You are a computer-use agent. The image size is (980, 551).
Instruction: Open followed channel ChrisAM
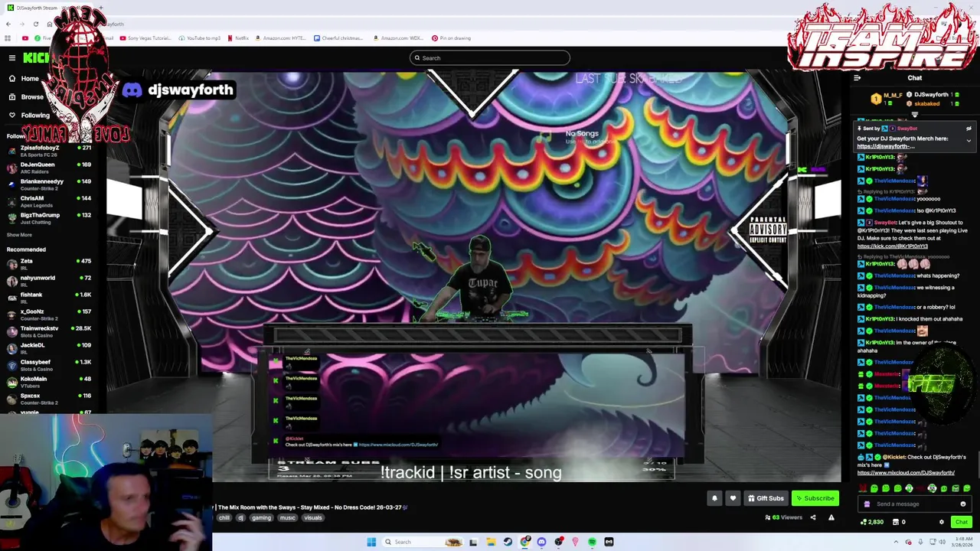[x=47, y=201]
